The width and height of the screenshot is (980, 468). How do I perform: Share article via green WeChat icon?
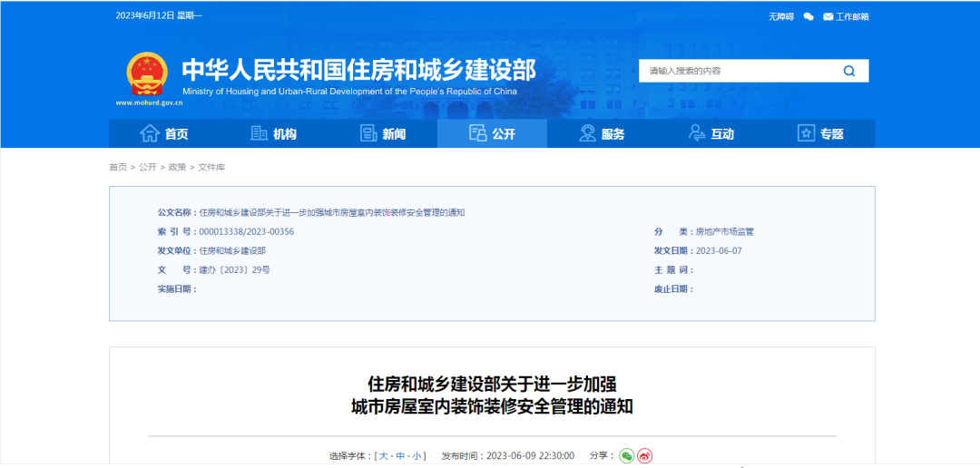627,455
